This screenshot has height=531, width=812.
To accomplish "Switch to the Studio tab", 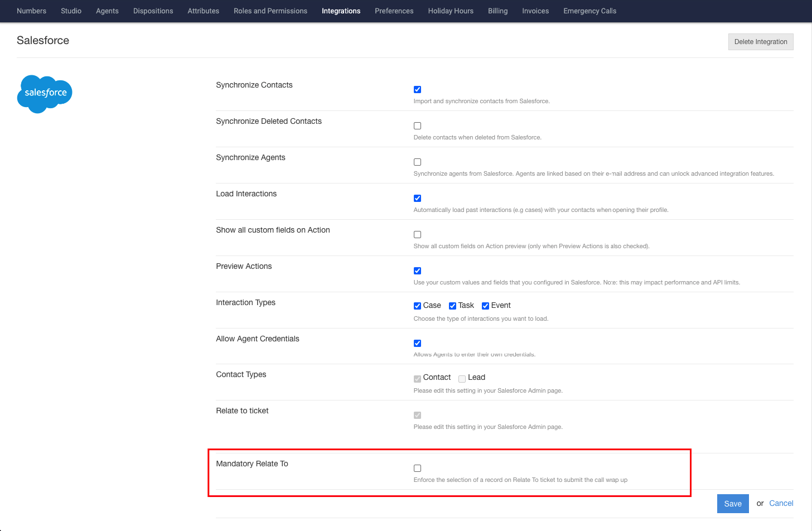I will [71, 11].
